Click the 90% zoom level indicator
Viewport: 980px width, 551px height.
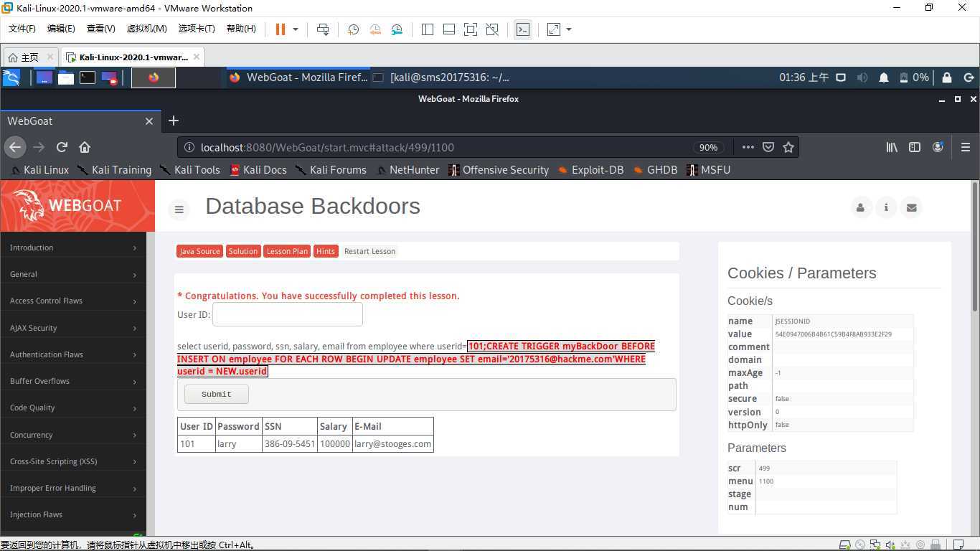708,147
